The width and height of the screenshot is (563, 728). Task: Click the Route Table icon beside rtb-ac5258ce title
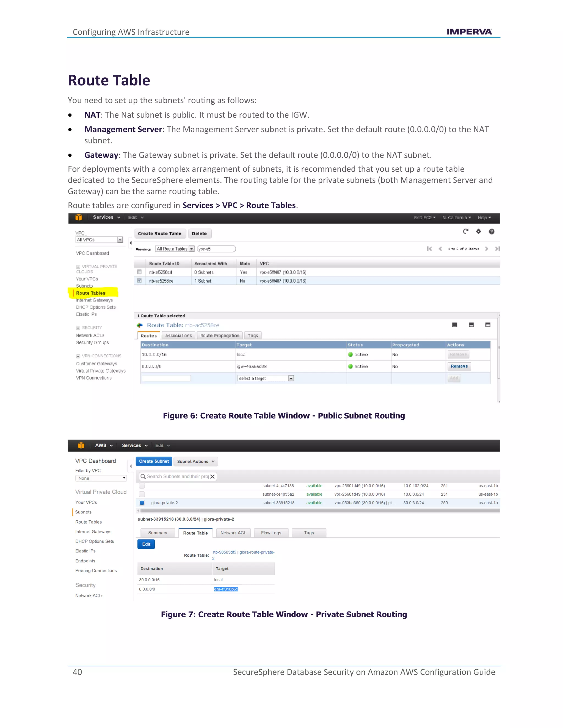pos(140,325)
